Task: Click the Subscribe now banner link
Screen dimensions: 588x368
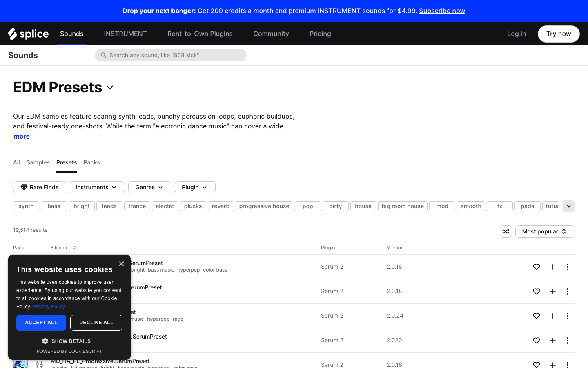Action: (x=442, y=11)
